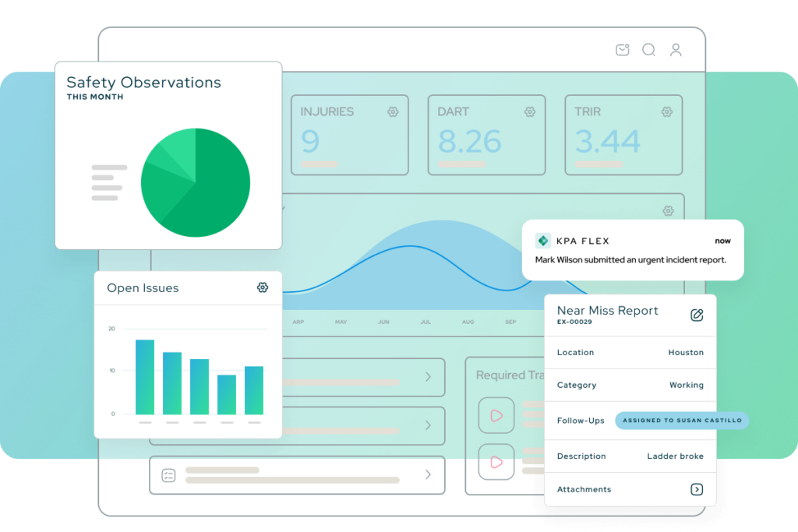798x532 pixels.
Task: Open settings gear on the DART card
Action: 530,111
